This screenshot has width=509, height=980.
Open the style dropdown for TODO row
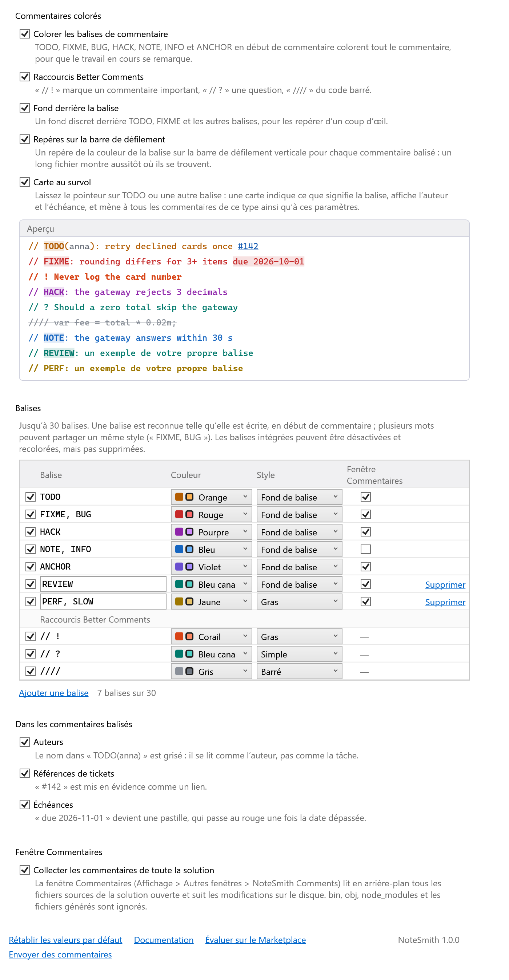299,497
